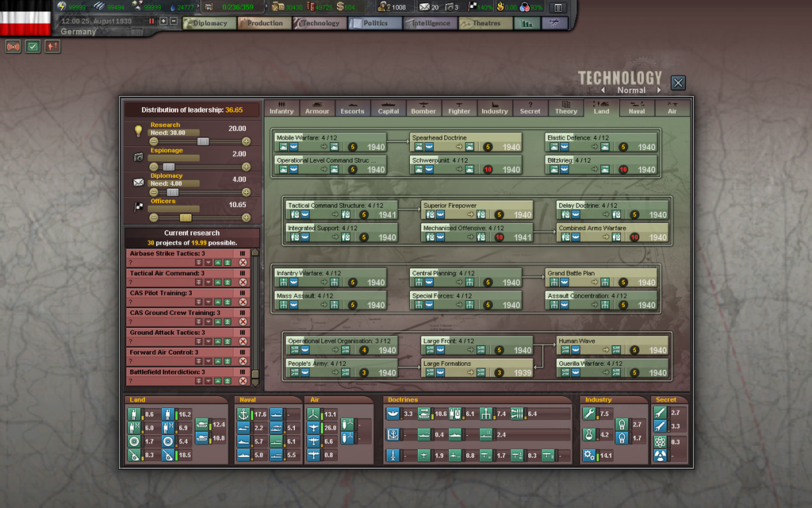This screenshot has height=508, width=812.
Task: Select the next difficulty with the arrow after Normal
Action: [x=659, y=90]
